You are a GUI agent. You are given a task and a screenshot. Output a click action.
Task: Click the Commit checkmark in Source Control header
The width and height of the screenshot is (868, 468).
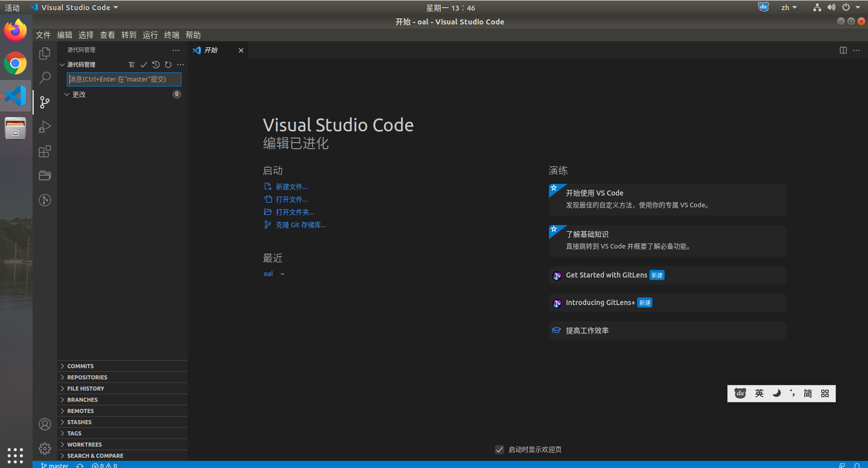coord(143,65)
